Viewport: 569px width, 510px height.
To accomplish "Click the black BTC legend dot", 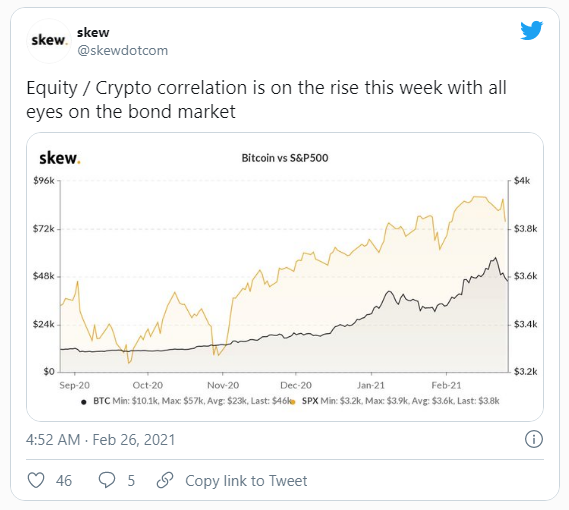I will point(84,402).
